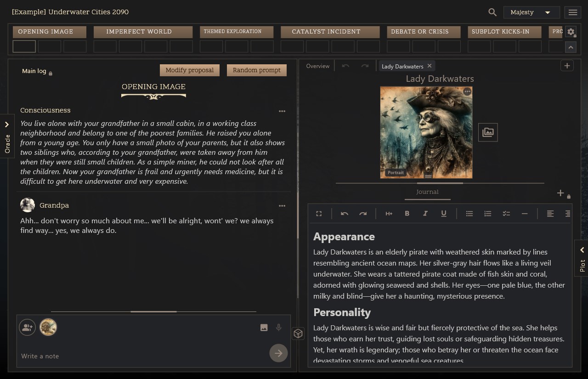Click the Lady Darkwaters title
This screenshot has height=379, width=588.
point(440,79)
